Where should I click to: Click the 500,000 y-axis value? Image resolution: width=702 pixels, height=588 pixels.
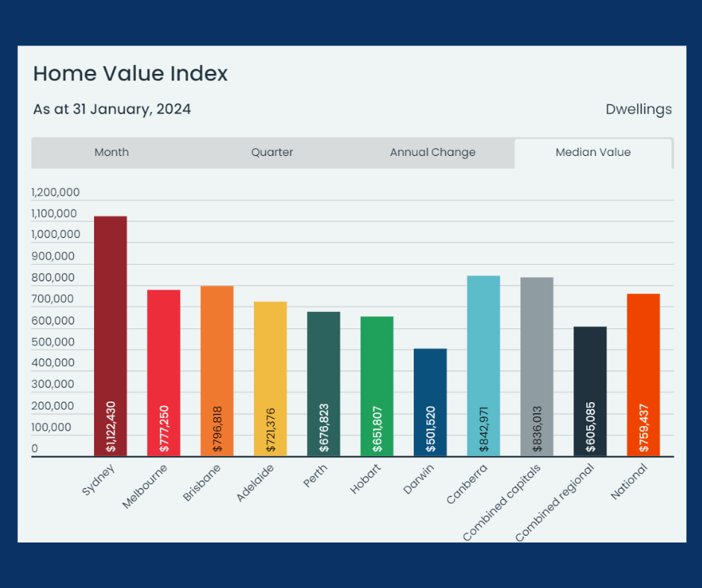pyautogui.click(x=53, y=343)
